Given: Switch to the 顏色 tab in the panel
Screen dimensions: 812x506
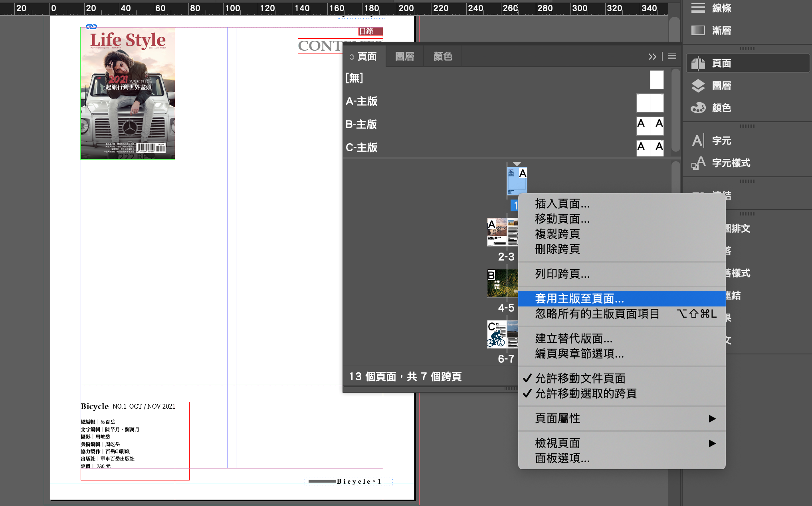Looking at the screenshot, I should point(443,57).
